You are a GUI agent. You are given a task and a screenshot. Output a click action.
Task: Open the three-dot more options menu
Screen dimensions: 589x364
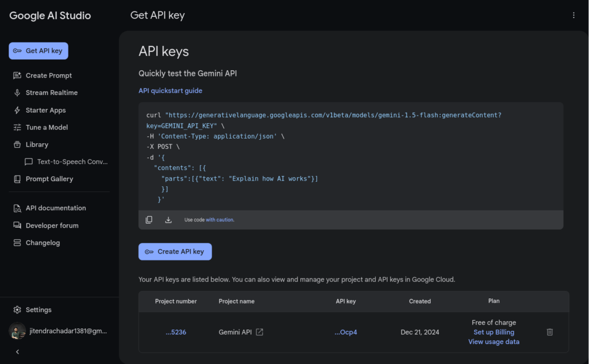tap(573, 15)
